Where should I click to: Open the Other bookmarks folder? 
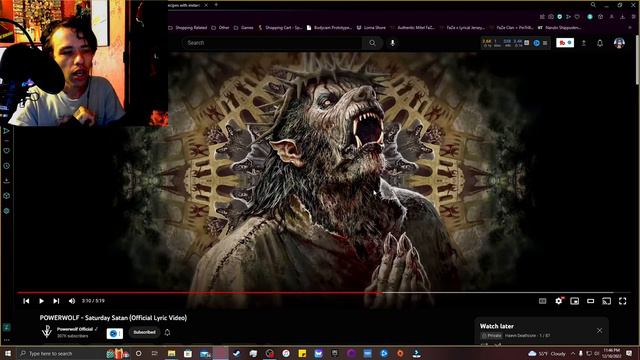point(220,28)
